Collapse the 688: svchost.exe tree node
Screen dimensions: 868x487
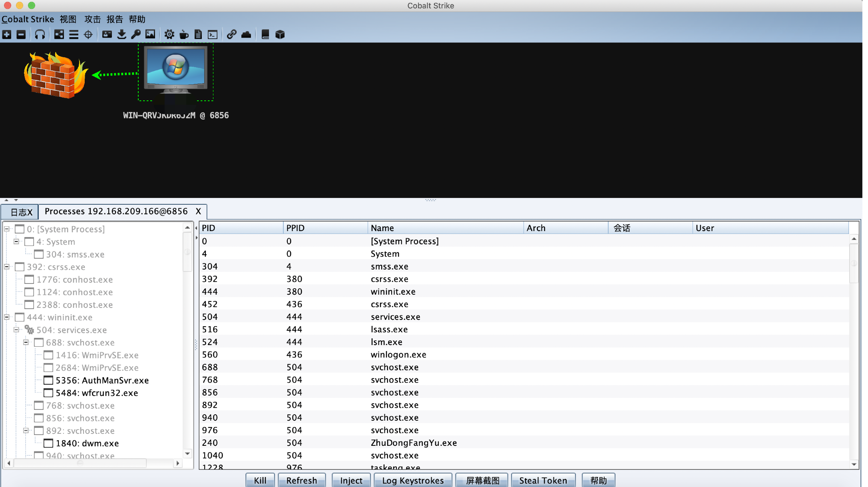(x=26, y=342)
